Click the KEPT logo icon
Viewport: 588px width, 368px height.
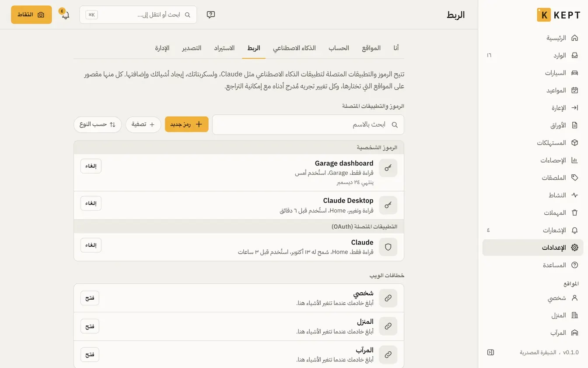[x=544, y=14]
